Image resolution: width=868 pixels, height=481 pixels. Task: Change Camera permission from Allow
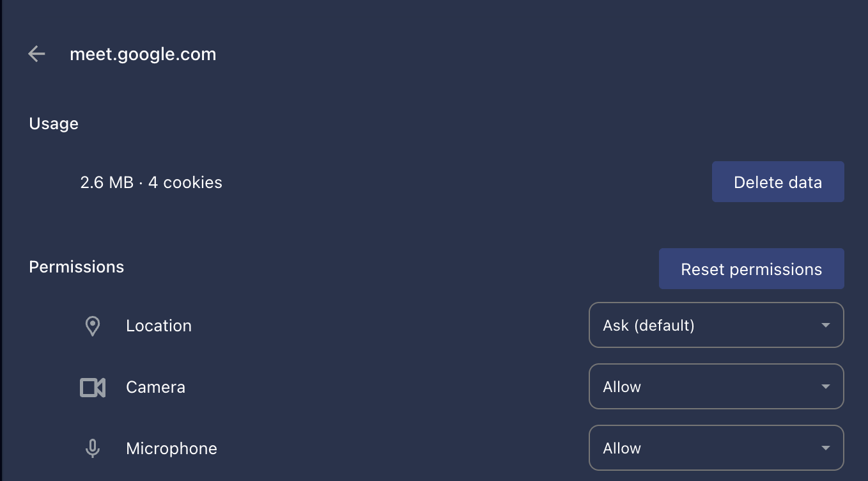coord(716,387)
